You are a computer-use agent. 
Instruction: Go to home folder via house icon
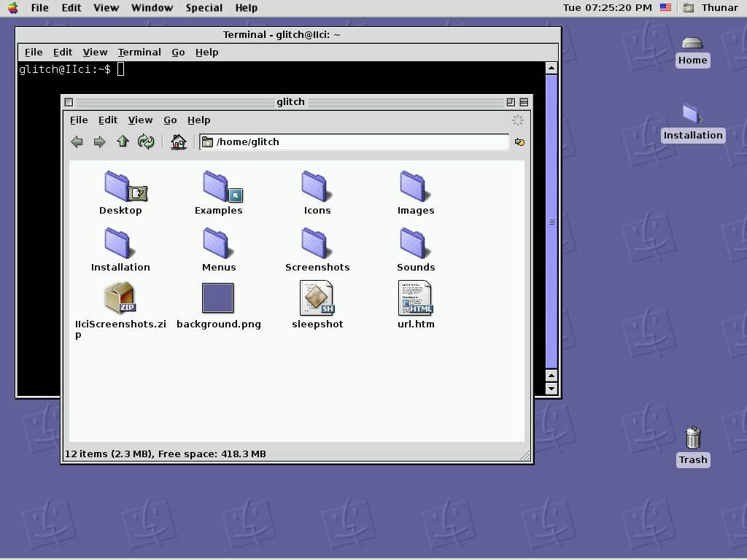(x=179, y=142)
